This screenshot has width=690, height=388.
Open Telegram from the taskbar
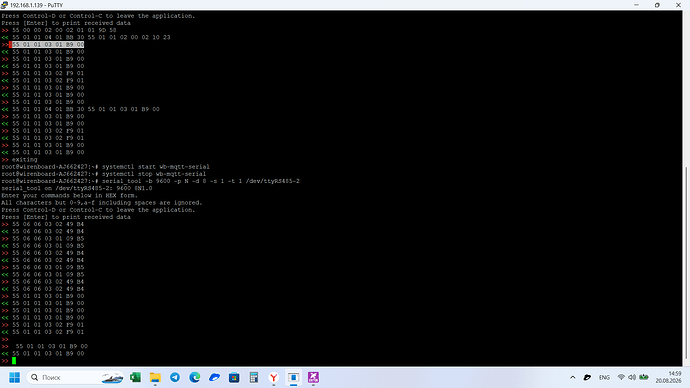[175, 377]
